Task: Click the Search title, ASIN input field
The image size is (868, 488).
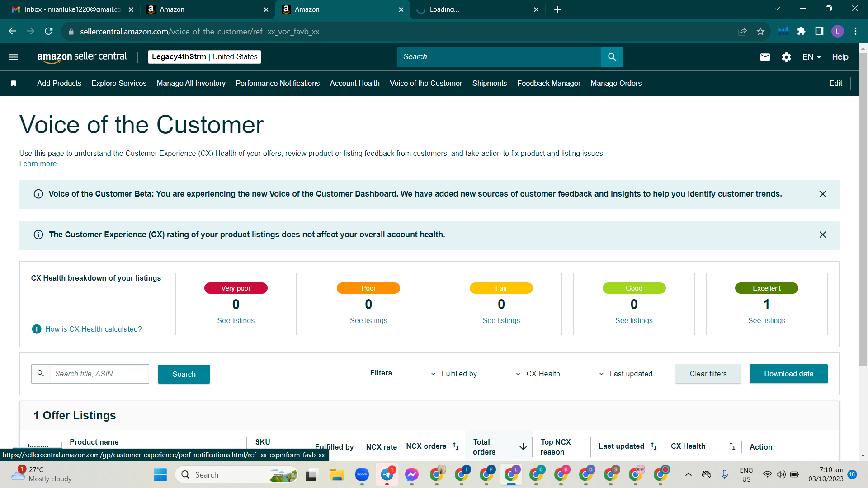Action: point(99,374)
